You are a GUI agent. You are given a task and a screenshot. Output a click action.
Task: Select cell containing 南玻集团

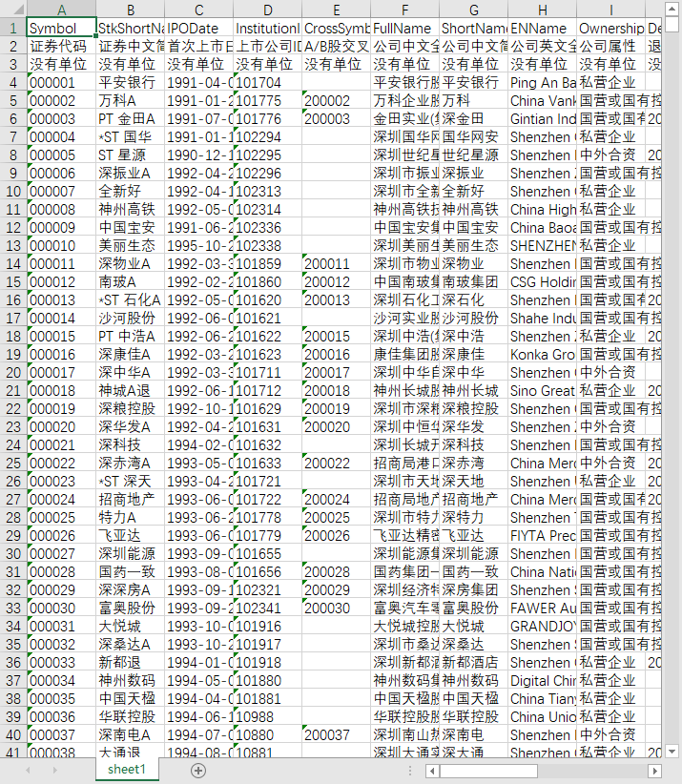point(473,281)
